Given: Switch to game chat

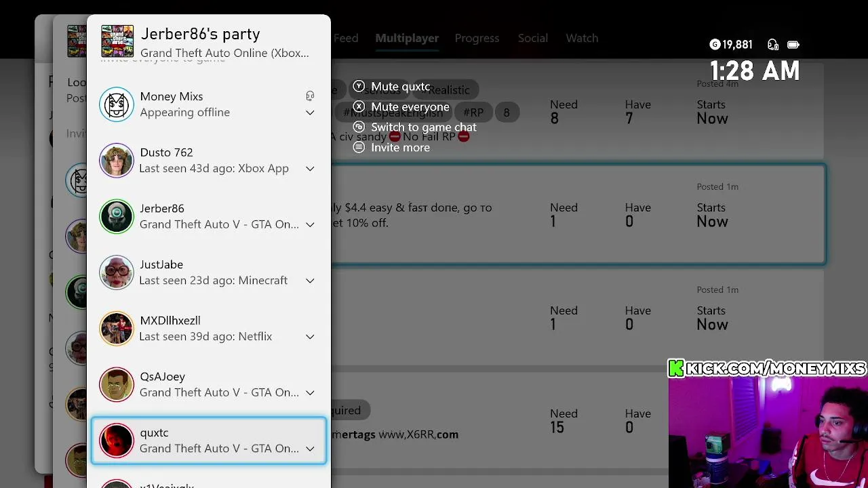Looking at the screenshot, I should click(423, 127).
